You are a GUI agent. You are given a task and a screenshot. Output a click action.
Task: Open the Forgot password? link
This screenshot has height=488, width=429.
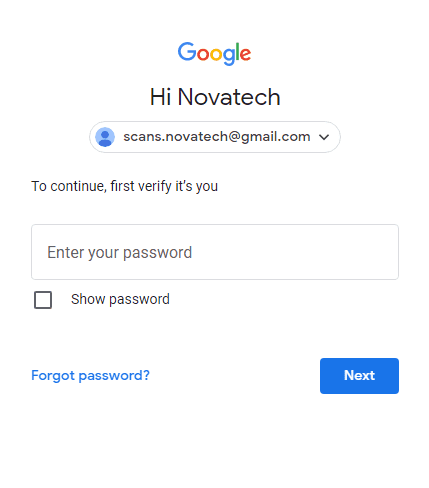point(90,376)
